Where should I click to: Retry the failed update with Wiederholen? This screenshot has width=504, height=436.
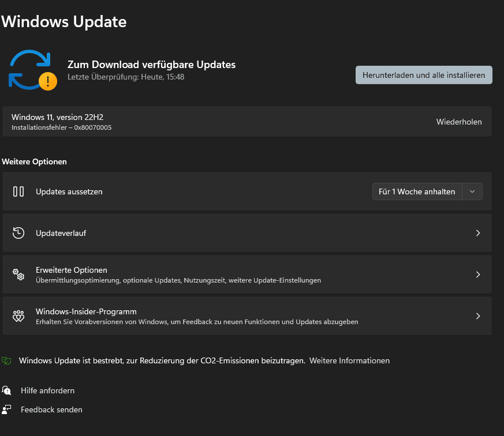pos(458,122)
